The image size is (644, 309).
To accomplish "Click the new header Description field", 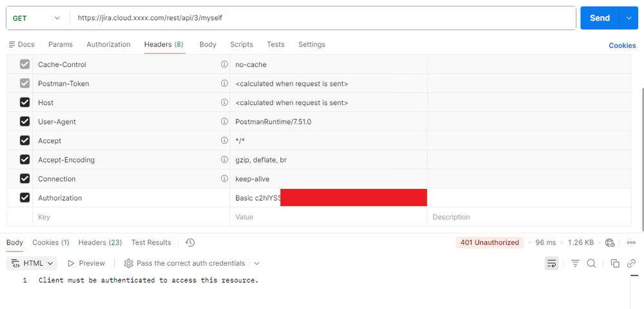I will coord(529,217).
